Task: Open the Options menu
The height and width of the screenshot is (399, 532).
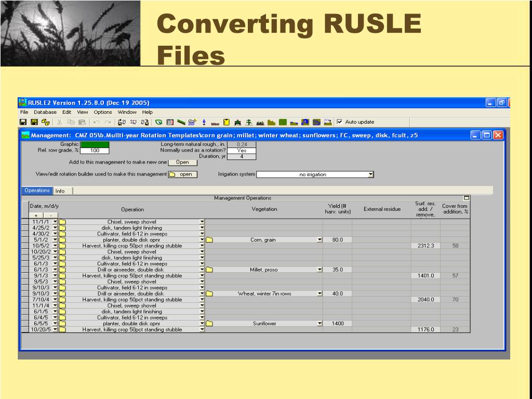Action: click(x=103, y=112)
